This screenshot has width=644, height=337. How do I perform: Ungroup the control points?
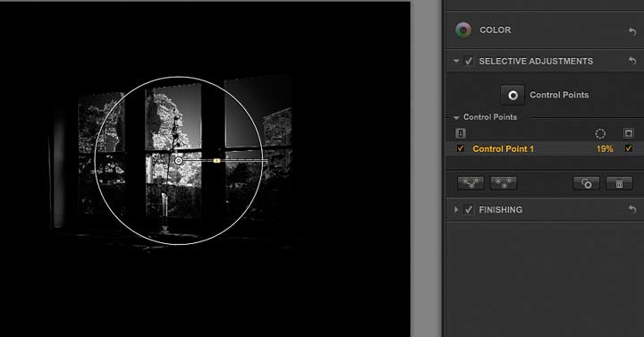click(504, 183)
